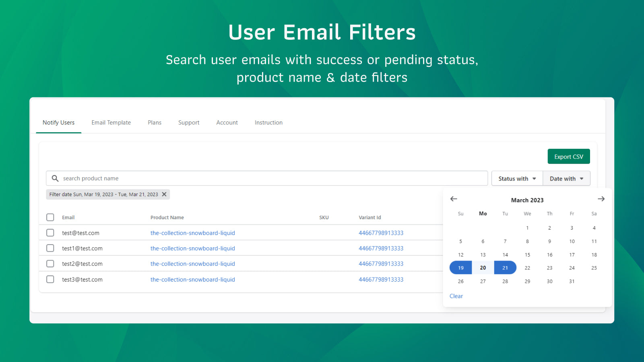Select the test2@test.com row checkbox
The height and width of the screenshot is (362, 644).
tap(50, 264)
